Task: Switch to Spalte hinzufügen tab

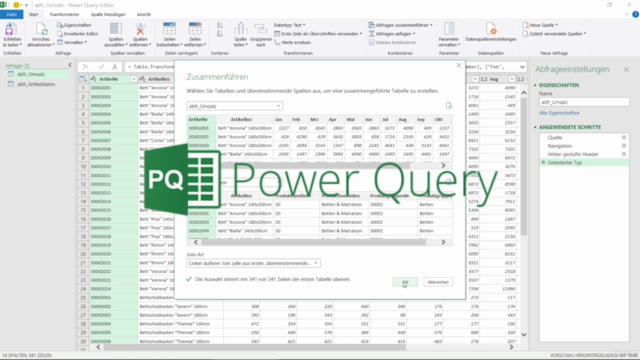Action: [108, 14]
